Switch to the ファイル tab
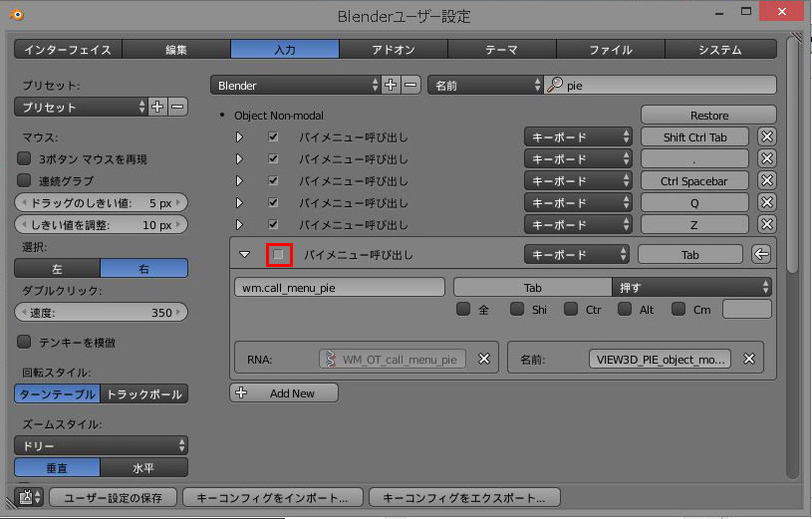This screenshot has width=812, height=519. tap(611, 49)
